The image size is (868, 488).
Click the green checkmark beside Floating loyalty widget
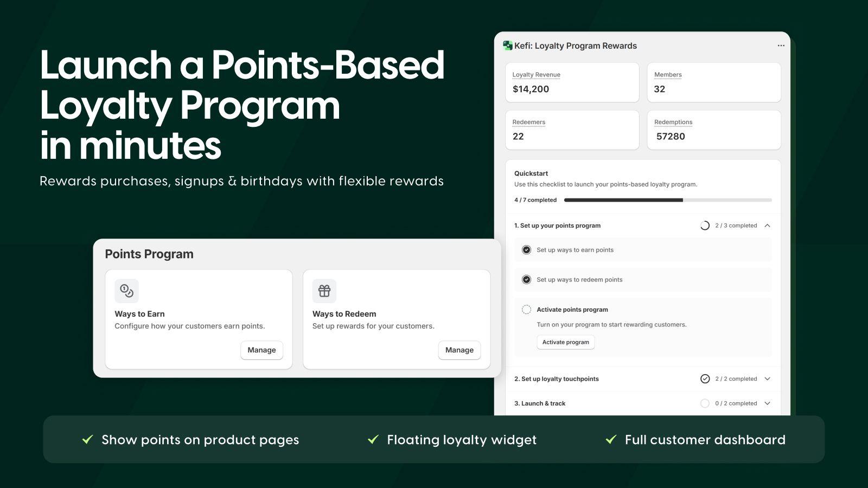pyautogui.click(x=373, y=439)
